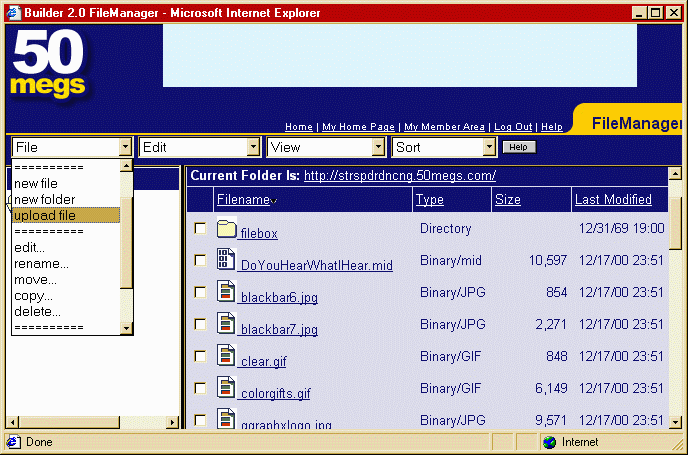Open the Edit dropdown menu

(x=199, y=147)
